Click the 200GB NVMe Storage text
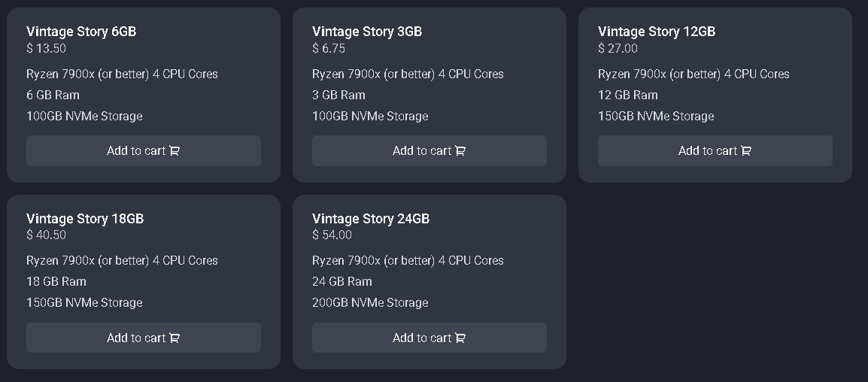Viewport: 868px width, 382px height. coord(370,303)
